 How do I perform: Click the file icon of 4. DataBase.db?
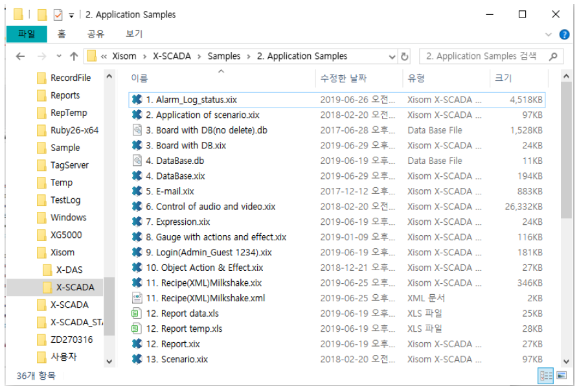(x=137, y=161)
